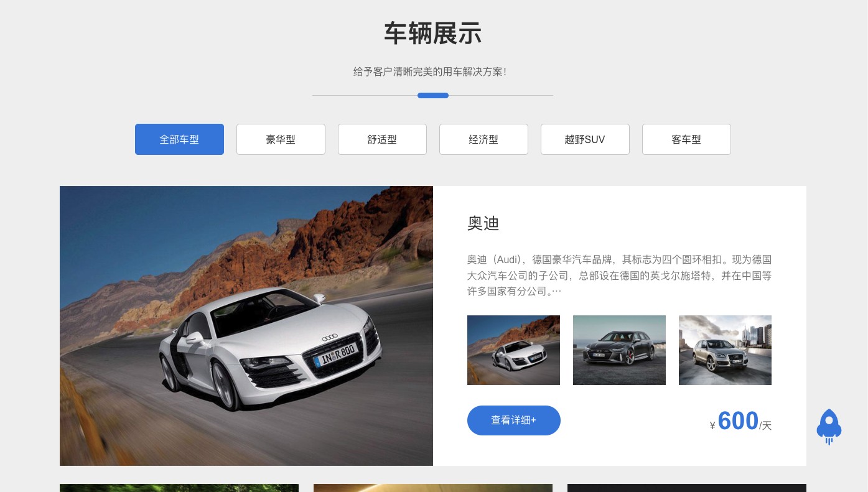Click subtitle 给予客户清晰完美的用车解决方案!
Screen dimensions: 868x492
pos(430,72)
